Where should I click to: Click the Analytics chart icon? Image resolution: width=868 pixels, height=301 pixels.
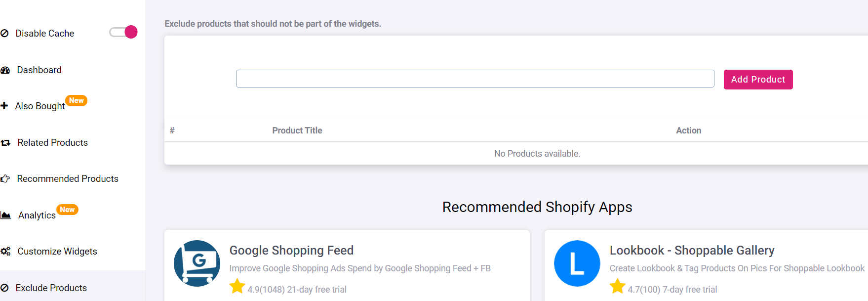click(x=5, y=215)
